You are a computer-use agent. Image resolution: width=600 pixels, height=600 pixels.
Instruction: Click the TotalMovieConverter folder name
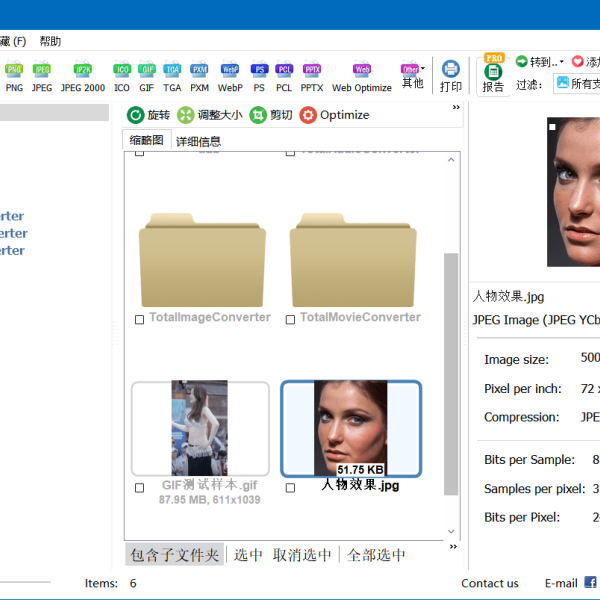[x=360, y=317]
